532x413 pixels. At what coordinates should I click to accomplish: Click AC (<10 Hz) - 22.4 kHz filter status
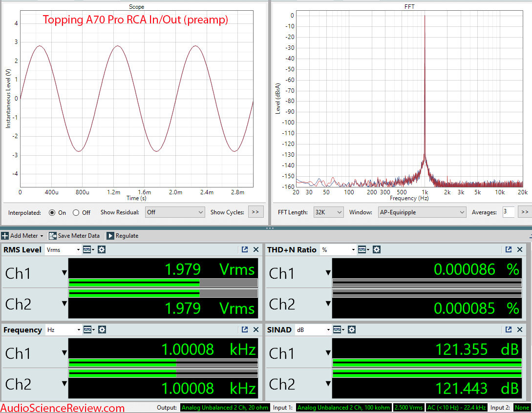click(456, 408)
